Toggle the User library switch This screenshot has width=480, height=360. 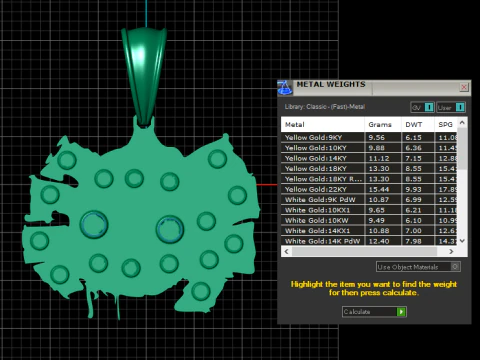click(x=451, y=107)
